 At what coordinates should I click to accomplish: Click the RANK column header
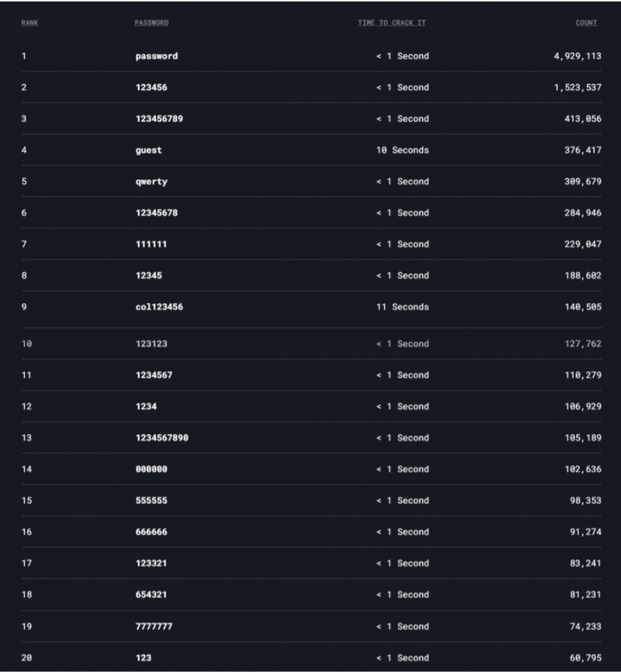click(30, 22)
